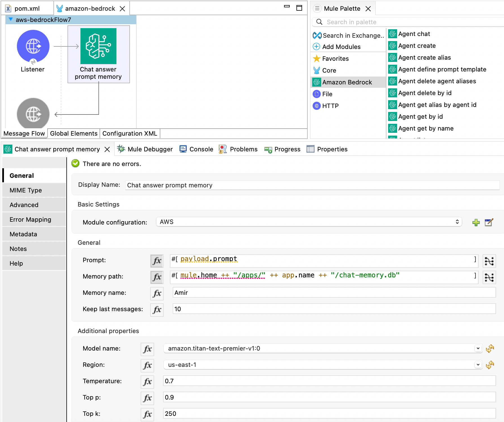
Task: Toggle fx expression mode for Prompt
Action: 157,261
